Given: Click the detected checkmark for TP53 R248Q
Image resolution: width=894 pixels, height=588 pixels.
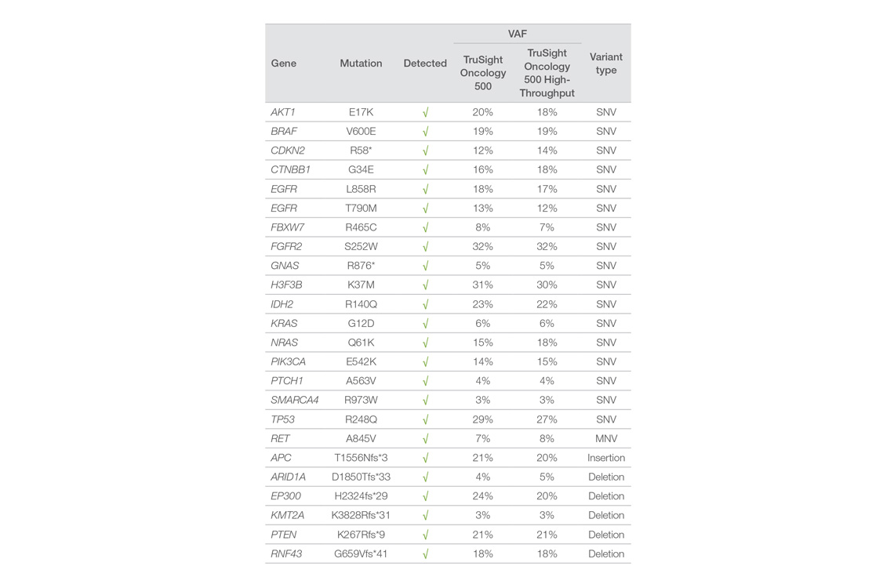Looking at the screenshot, I should 425,419.
